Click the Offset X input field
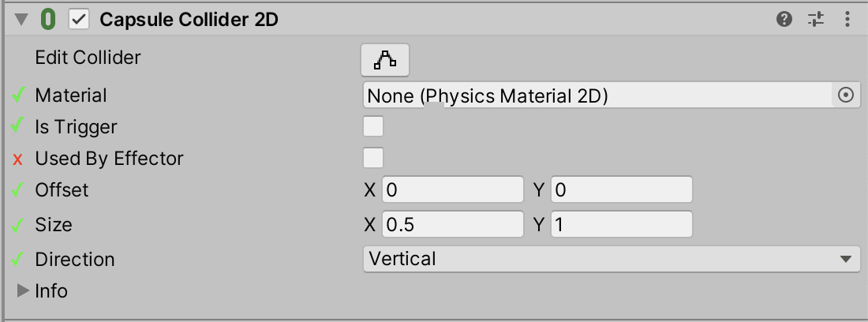This screenshot has width=868, height=322. coord(453,190)
